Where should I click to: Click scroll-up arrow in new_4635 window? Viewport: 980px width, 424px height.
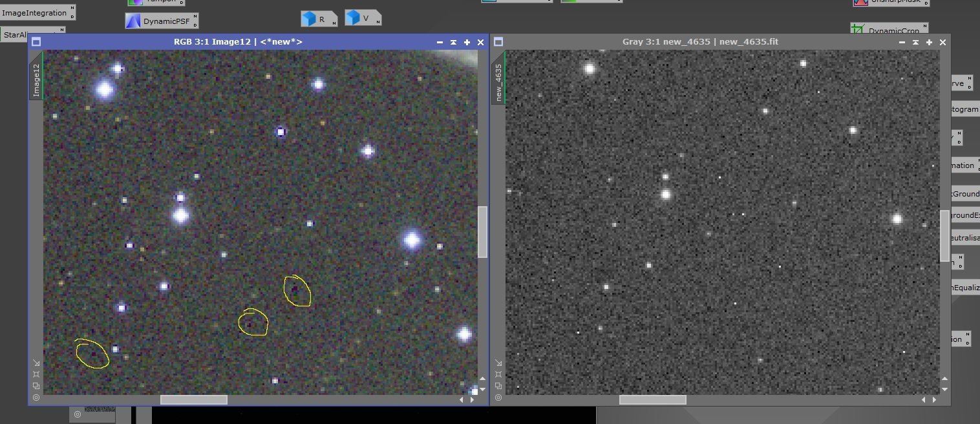(x=944, y=379)
